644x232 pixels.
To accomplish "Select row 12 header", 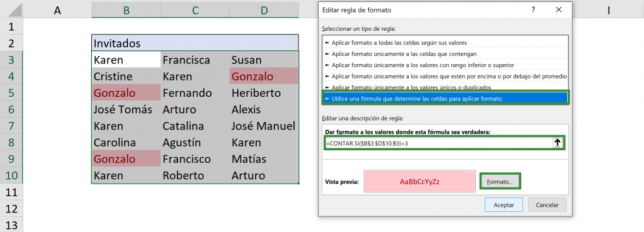I will tap(11, 209).
